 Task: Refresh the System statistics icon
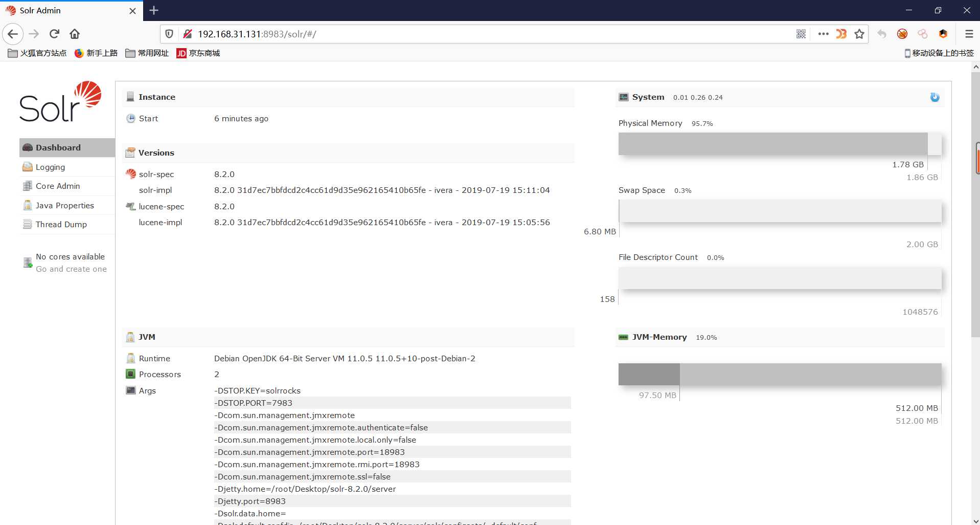pyautogui.click(x=935, y=97)
